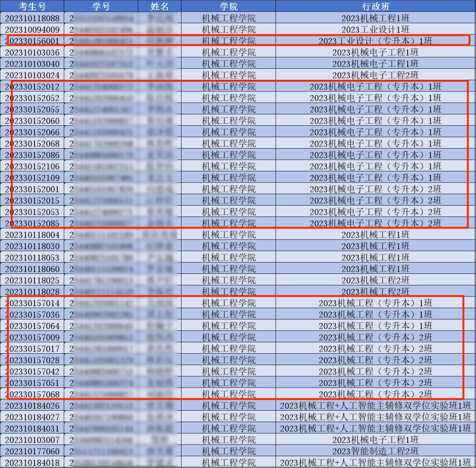Image resolution: width=476 pixels, height=468 pixels.
Task: Select exam number cell 202310177060
Action: (x=32, y=451)
